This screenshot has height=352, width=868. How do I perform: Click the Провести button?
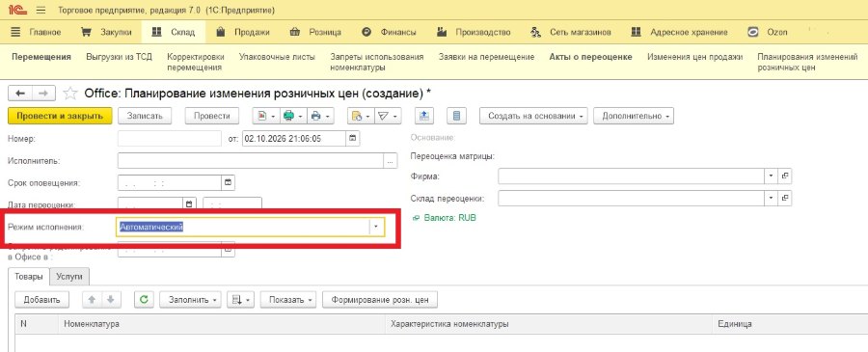[211, 116]
